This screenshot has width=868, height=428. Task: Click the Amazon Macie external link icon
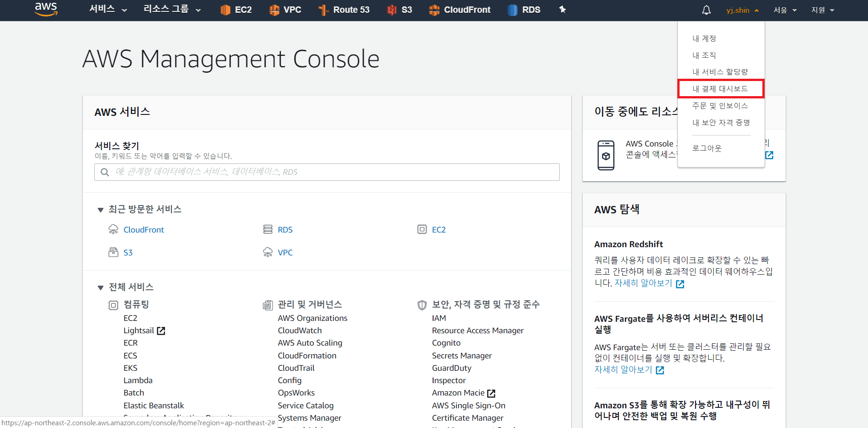point(491,393)
